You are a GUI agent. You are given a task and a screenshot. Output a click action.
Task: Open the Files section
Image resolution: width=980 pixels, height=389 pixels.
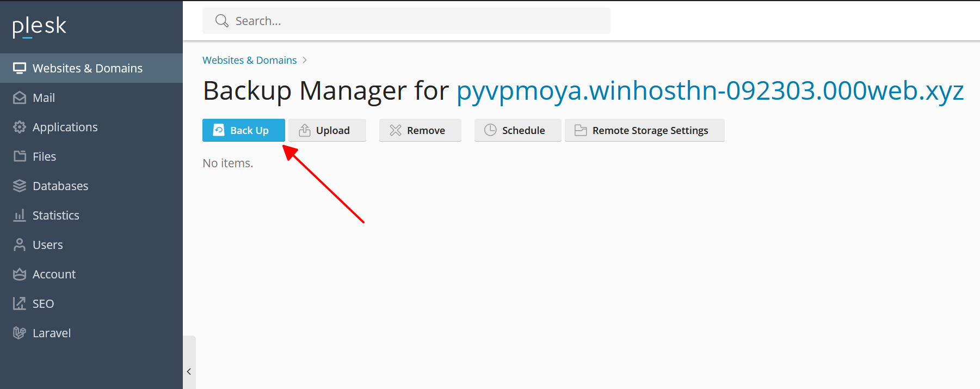pos(91,156)
